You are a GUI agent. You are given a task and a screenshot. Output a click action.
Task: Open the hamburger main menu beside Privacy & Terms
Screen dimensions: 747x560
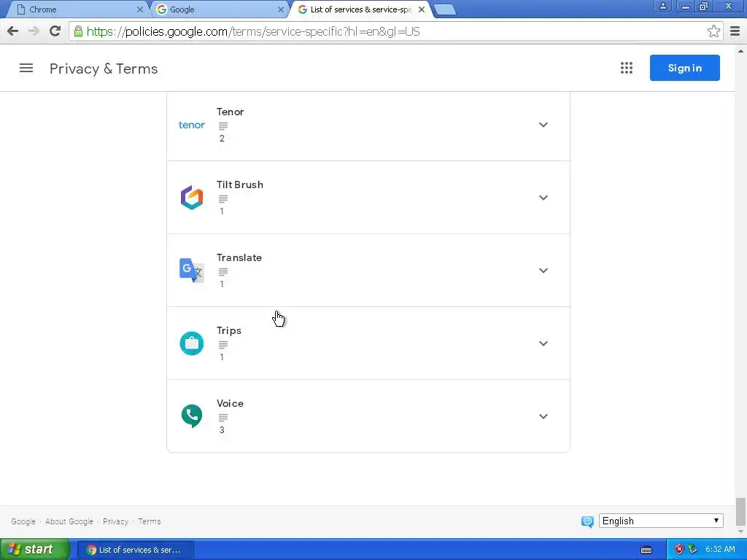click(x=26, y=68)
